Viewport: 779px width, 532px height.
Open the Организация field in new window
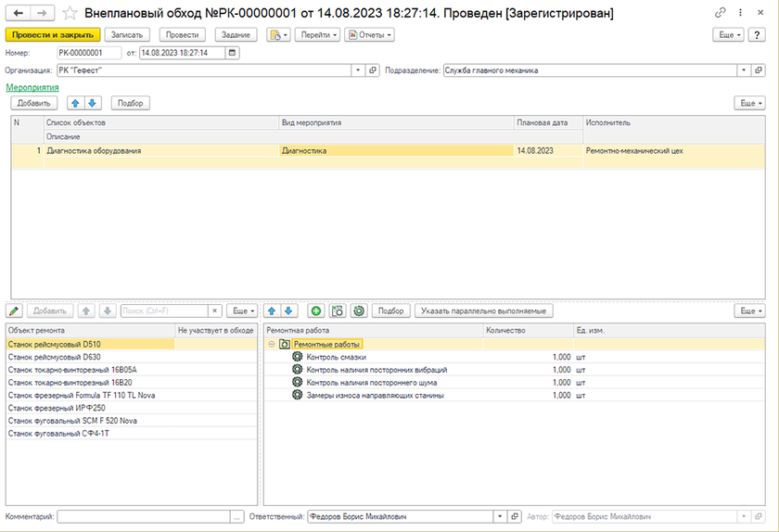tap(373, 70)
